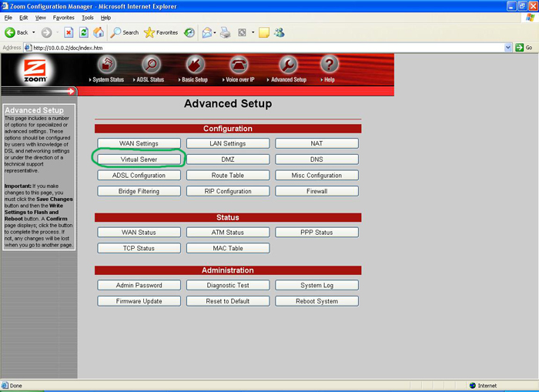The height and width of the screenshot is (392, 539).
Task: Click the Forward arrow icon
Action: [x=46, y=32]
